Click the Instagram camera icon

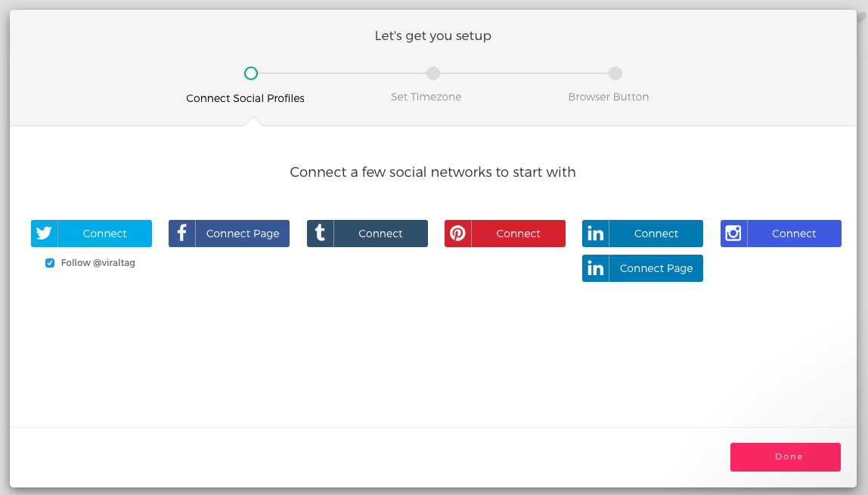(x=733, y=234)
